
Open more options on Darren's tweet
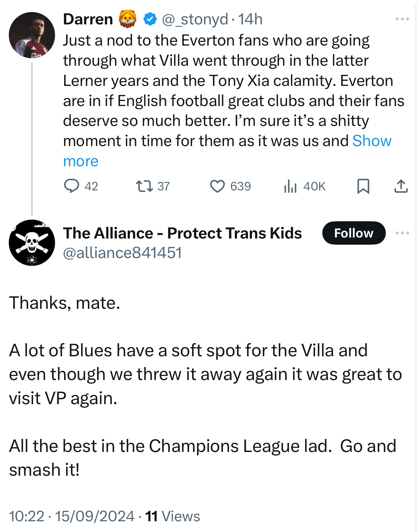tap(402, 19)
